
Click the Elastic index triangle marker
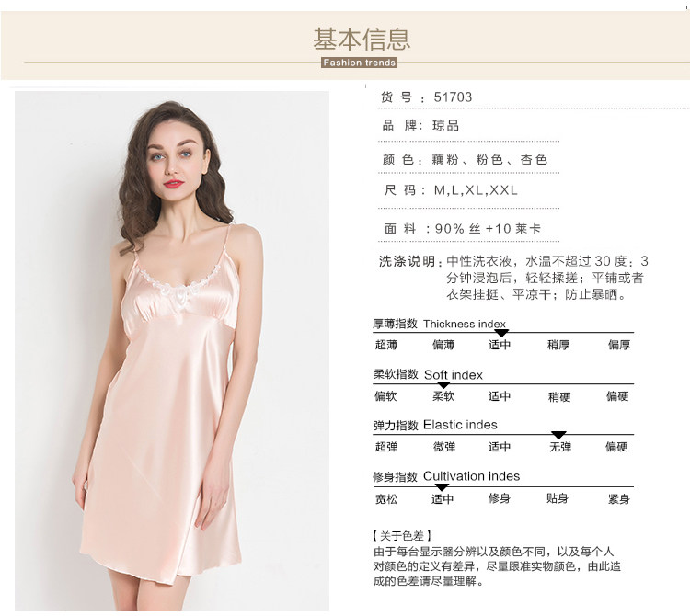(x=558, y=435)
